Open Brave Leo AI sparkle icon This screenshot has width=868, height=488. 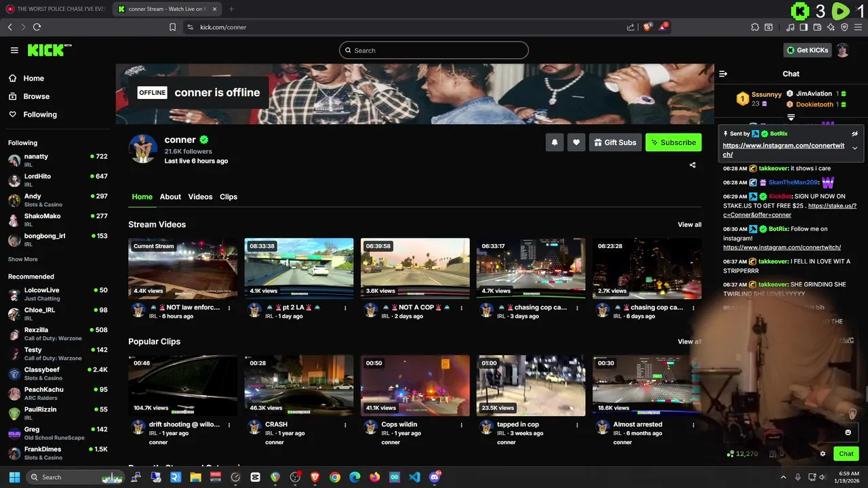click(x=831, y=27)
